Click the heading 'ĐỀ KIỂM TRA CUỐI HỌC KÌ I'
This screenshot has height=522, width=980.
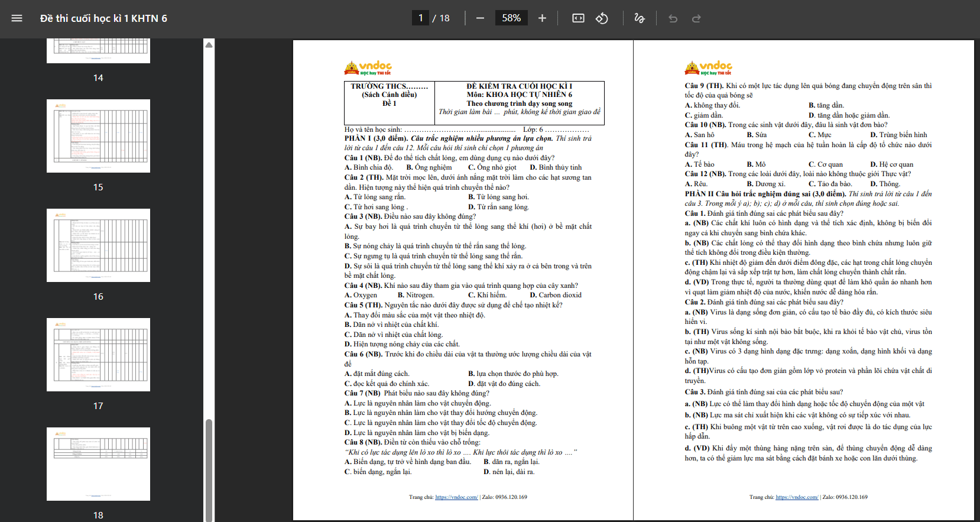point(520,86)
